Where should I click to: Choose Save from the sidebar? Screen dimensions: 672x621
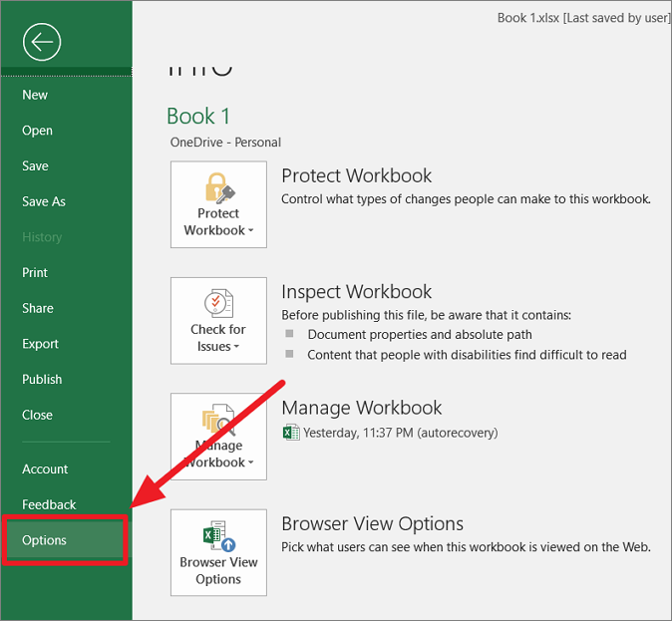pos(35,165)
